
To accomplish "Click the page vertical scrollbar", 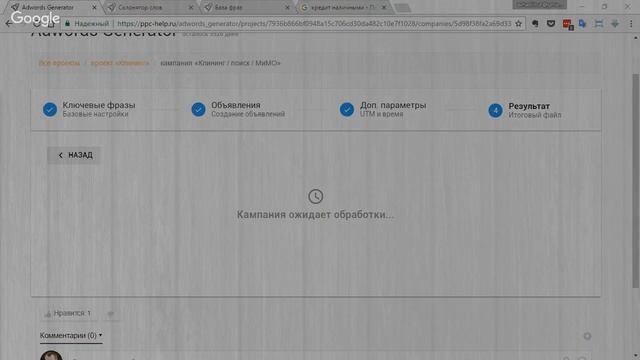I will (636, 180).
